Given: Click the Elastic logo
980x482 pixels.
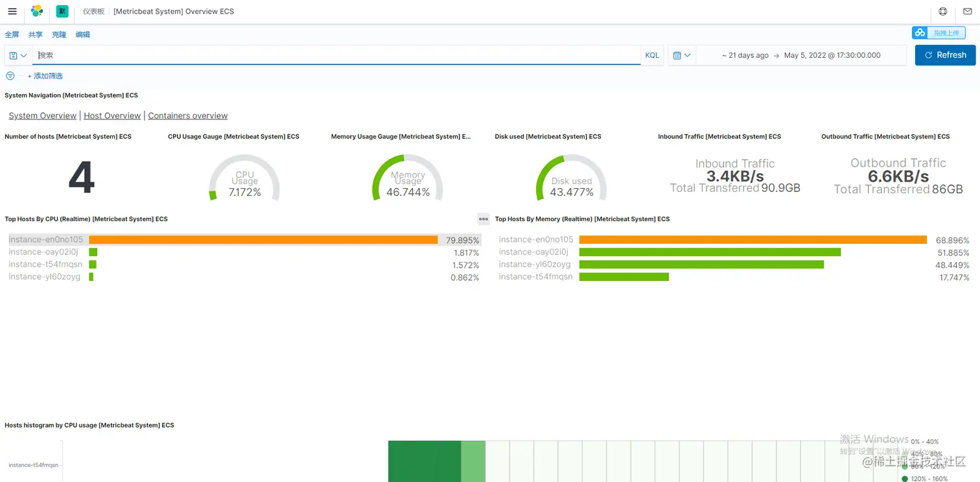Looking at the screenshot, I should coord(37,11).
